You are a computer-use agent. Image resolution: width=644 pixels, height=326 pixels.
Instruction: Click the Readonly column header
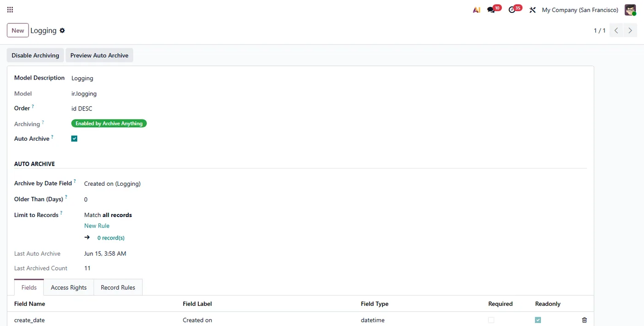[548, 304]
